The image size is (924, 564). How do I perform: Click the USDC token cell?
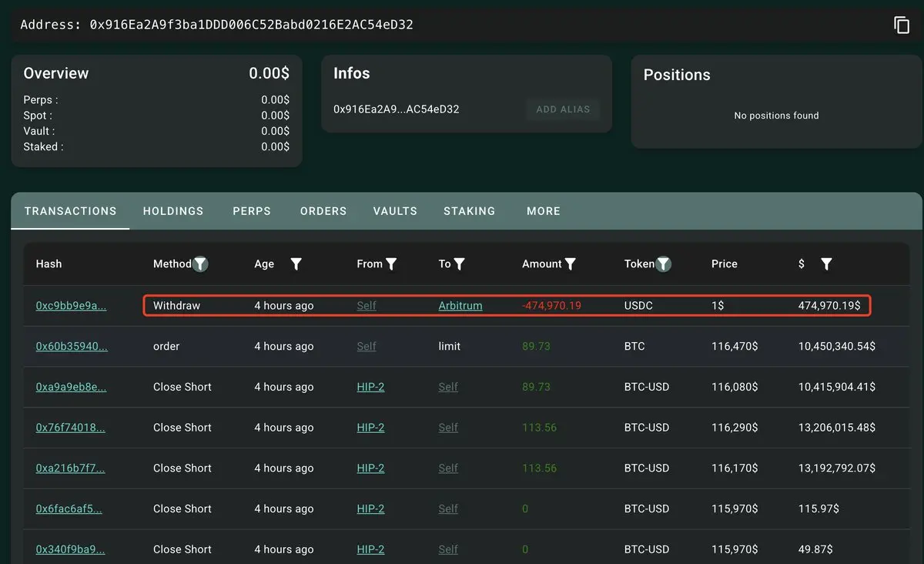(638, 306)
